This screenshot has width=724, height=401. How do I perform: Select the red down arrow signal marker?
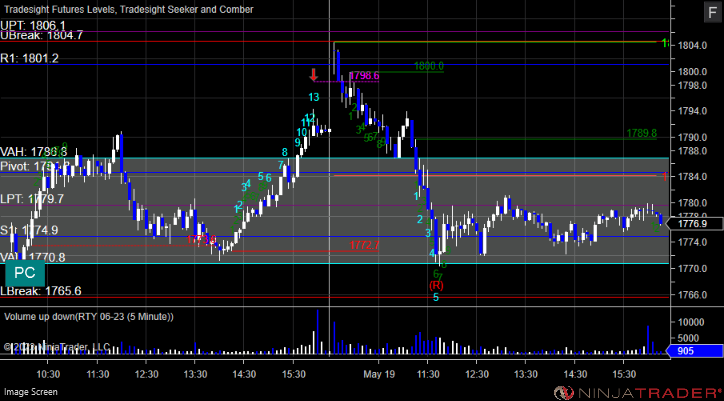click(x=314, y=74)
